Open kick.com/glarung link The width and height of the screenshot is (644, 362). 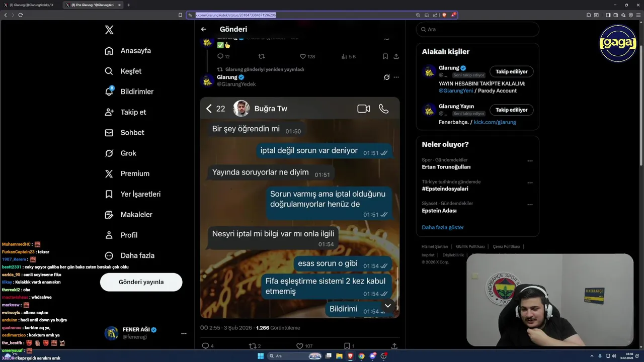(x=495, y=122)
